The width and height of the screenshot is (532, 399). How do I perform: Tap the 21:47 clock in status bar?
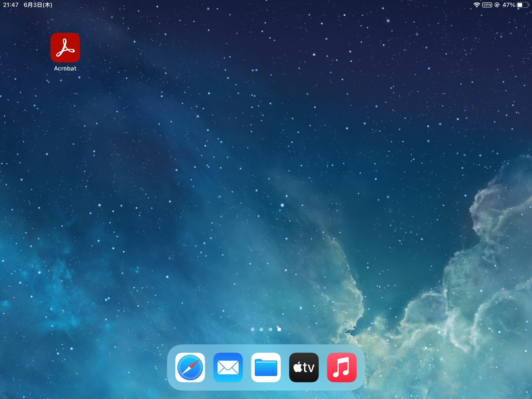coord(11,5)
